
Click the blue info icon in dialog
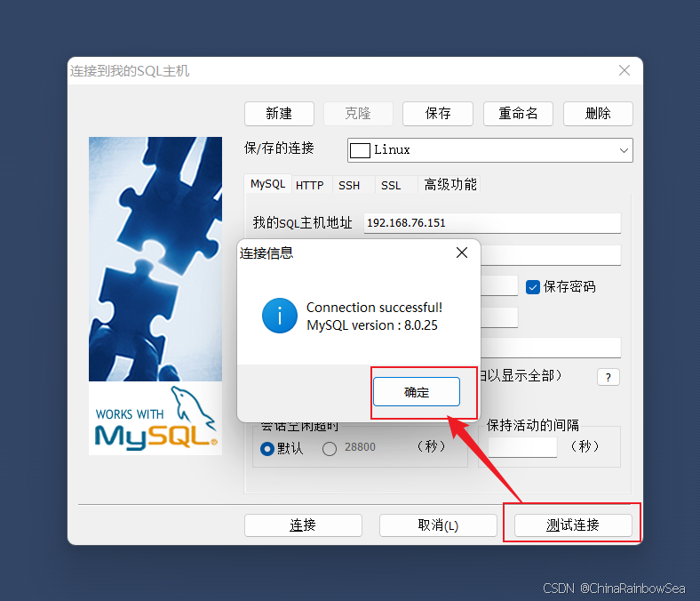tap(280, 316)
